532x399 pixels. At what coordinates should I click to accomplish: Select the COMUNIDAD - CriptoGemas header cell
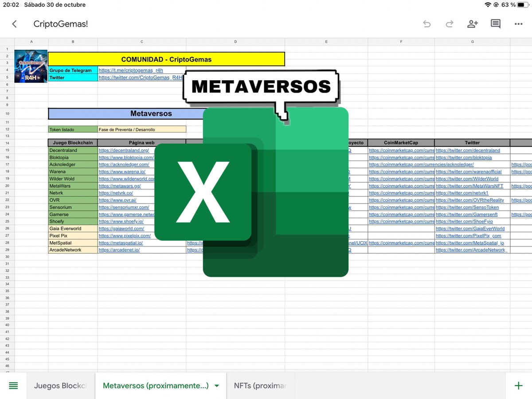point(166,59)
